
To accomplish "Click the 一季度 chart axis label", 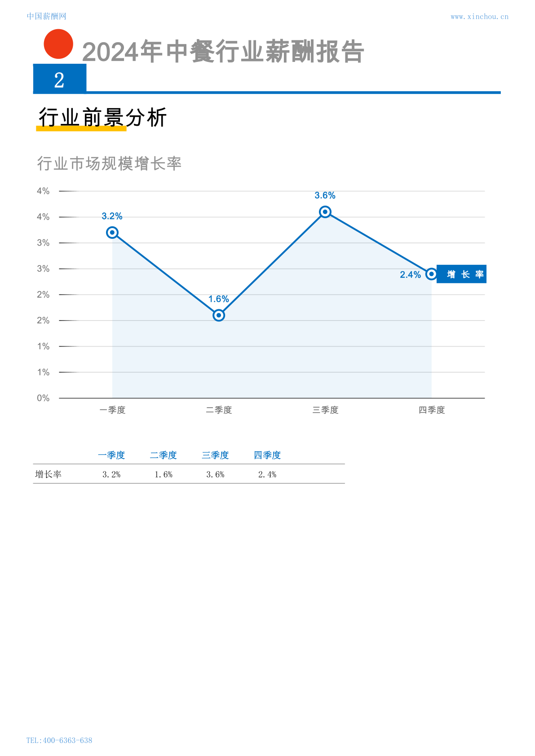I will [112, 410].
